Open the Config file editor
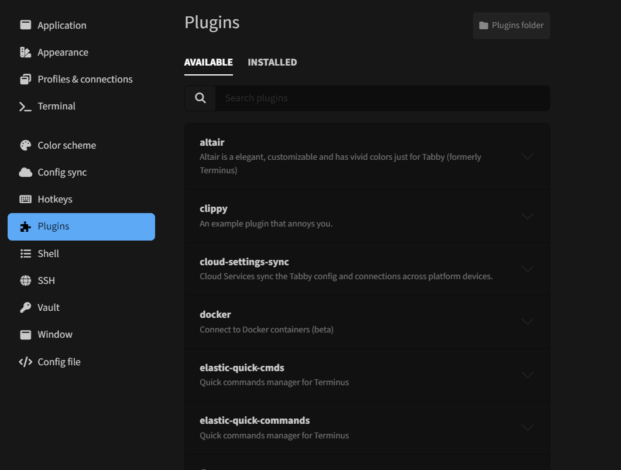This screenshot has height=470, width=621. (59, 362)
